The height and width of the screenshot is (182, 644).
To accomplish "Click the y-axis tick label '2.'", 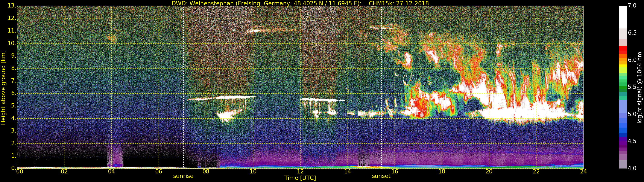I will [14, 143].
